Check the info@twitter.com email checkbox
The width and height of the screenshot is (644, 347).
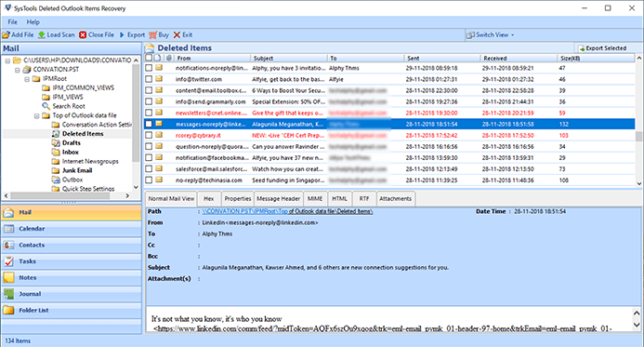click(x=149, y=79)
